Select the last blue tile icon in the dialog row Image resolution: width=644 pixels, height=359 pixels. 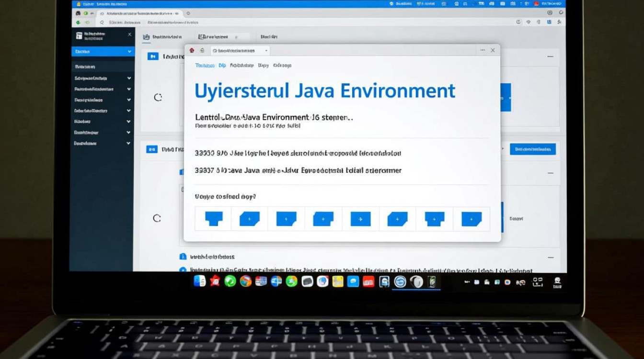(471, 219)
